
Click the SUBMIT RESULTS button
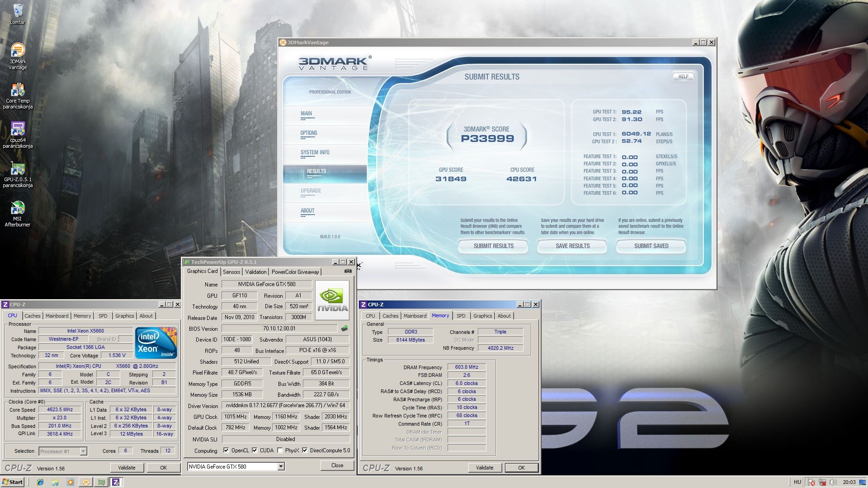coord(493,246)
